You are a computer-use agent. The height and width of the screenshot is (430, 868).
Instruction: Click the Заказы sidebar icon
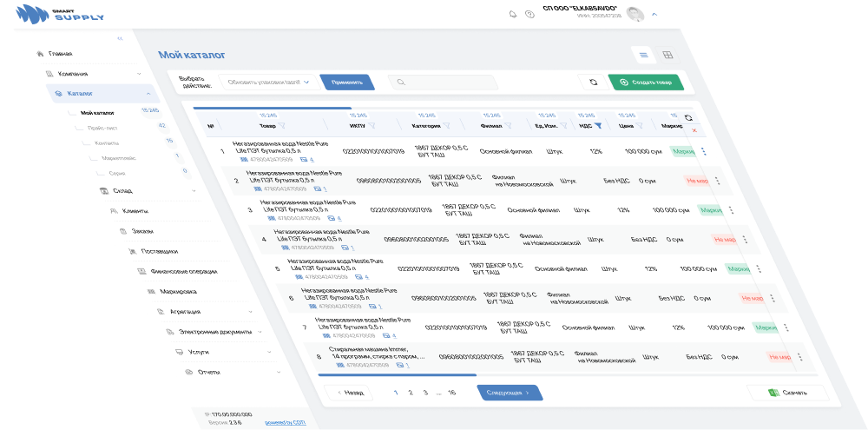(x=123, y=231)
